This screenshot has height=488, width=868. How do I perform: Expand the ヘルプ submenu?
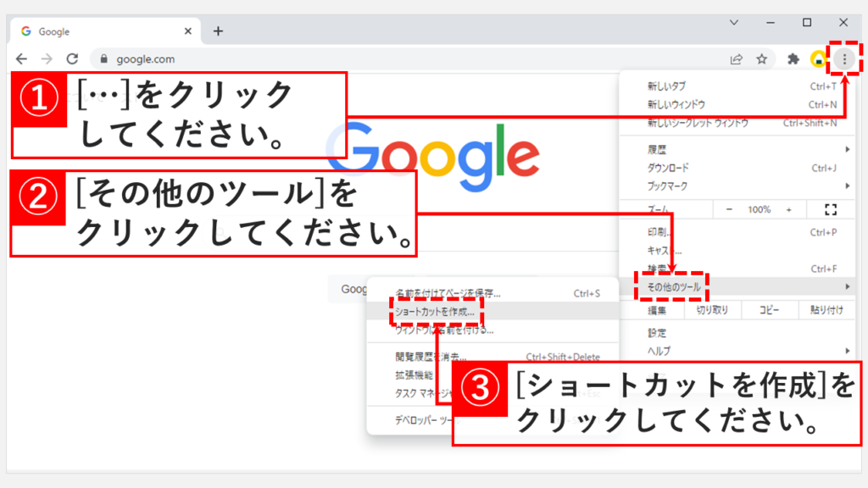point(737,351)
